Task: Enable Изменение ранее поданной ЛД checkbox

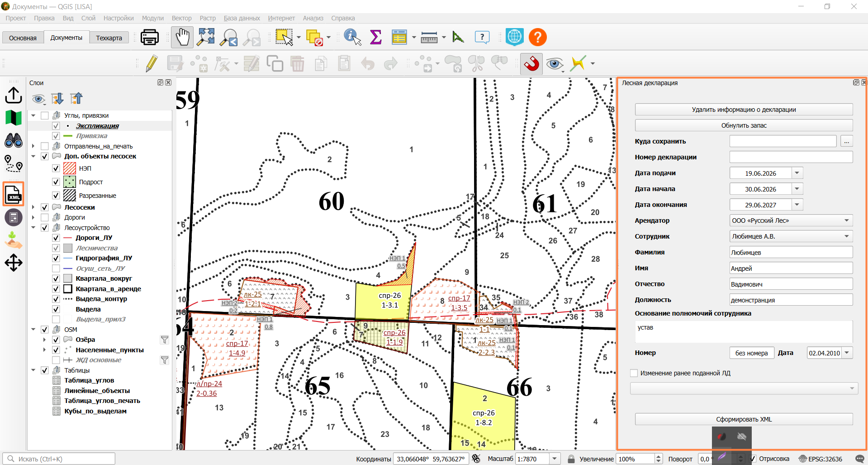Action: click(x=634, y=373)
